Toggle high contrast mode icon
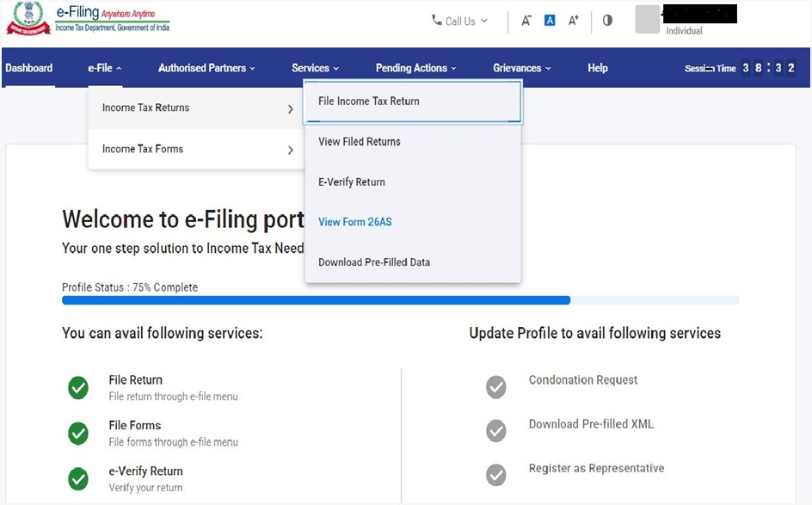This screenshot has width=812, height=505. [607, 21]
